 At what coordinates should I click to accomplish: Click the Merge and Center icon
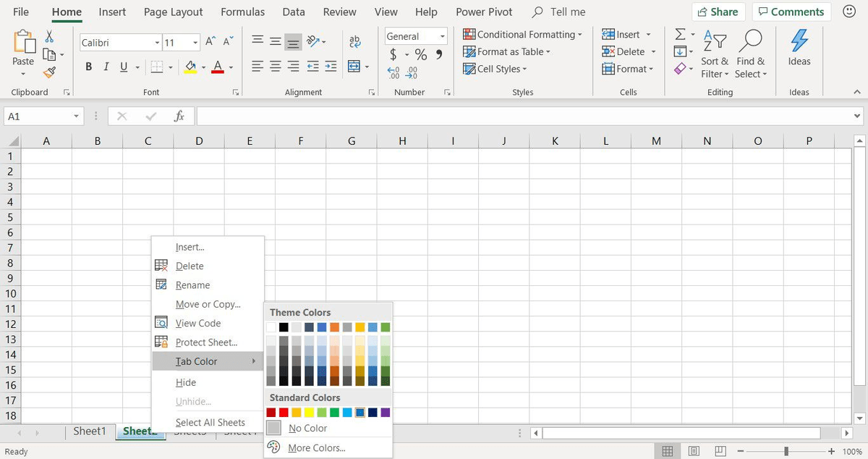tap(354, 66)
